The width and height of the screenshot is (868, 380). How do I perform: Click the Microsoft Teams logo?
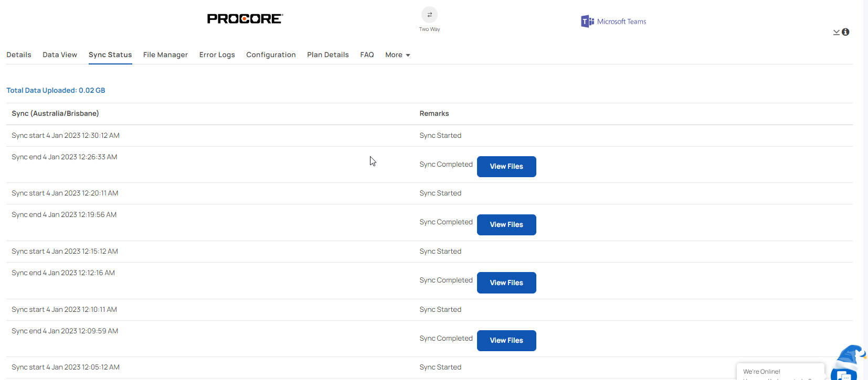[x=613, y=21]
